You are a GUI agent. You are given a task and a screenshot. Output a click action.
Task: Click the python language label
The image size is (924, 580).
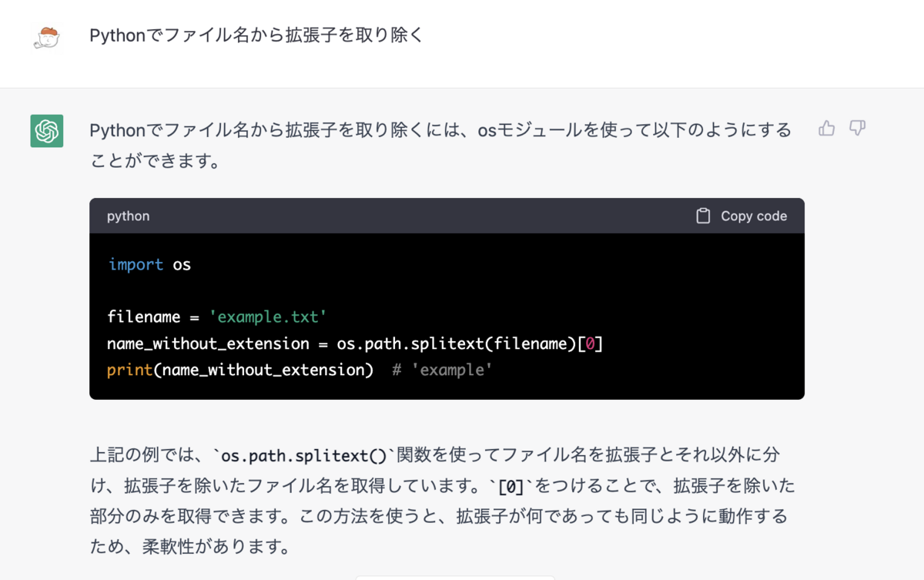click(x=129, y=216)
